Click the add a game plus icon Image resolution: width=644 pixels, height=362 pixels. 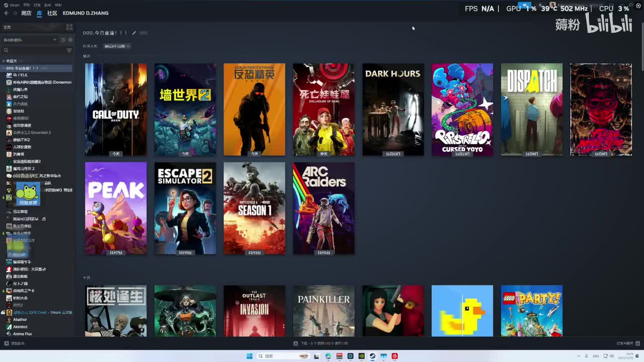click(x=6, y=343)
